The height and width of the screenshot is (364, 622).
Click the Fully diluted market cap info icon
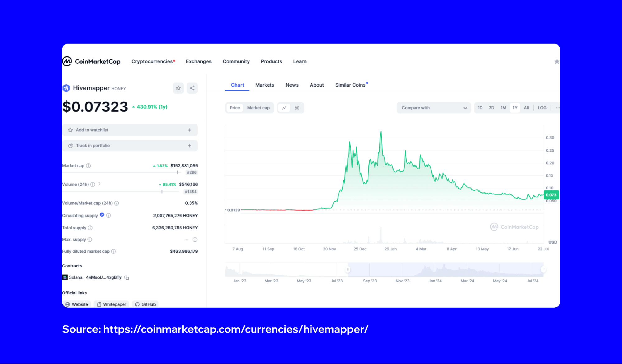click(x=114, y=251)
